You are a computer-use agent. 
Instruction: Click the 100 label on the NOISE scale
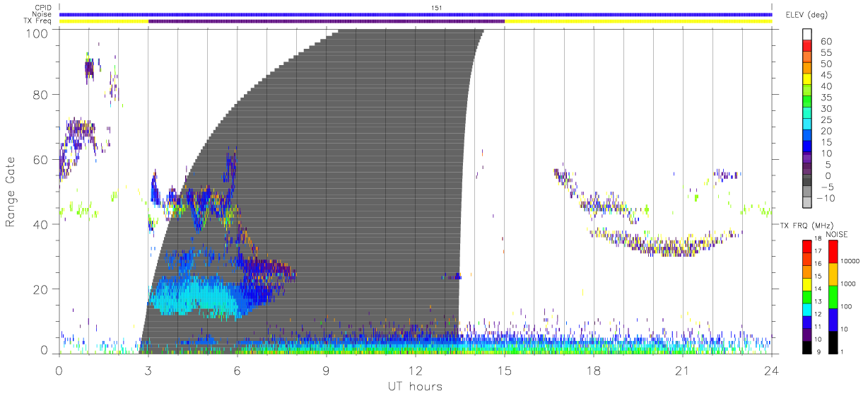pos(847,307)
